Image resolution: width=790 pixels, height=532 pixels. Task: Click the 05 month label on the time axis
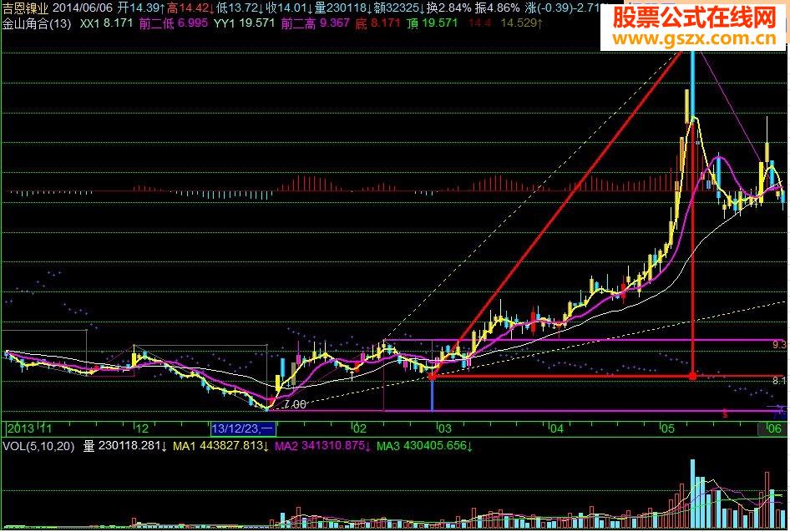[667, 428]
